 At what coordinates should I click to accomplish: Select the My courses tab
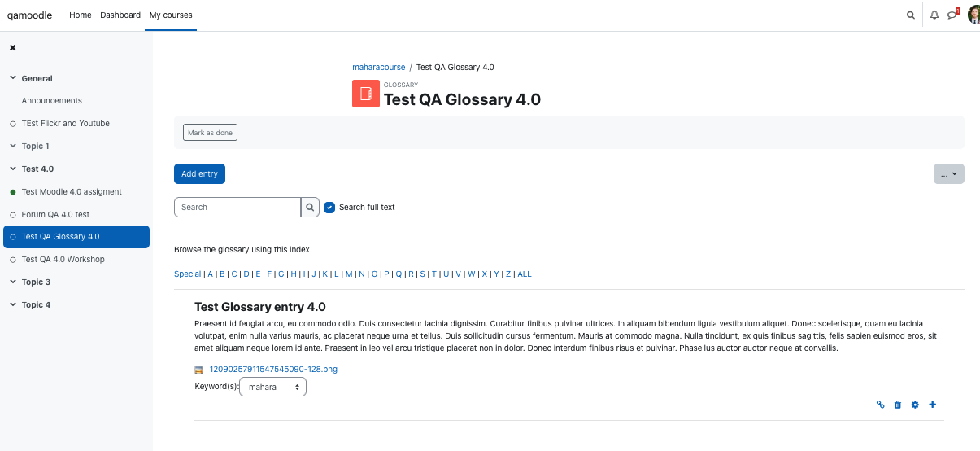171,15
